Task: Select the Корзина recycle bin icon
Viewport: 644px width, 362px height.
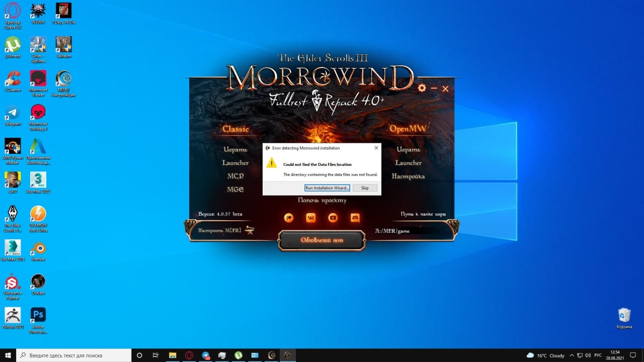Action: coord(624,318)
